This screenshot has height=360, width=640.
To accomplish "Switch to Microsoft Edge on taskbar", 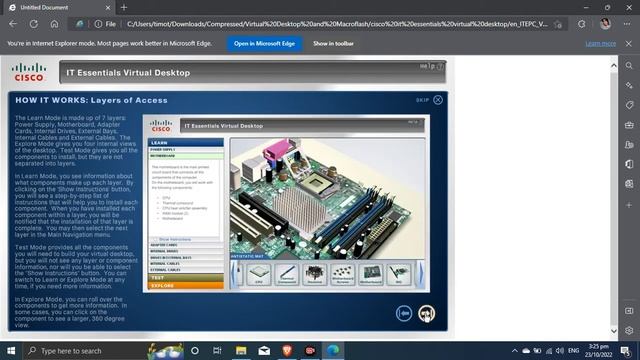I will click(x=333, y=351).
